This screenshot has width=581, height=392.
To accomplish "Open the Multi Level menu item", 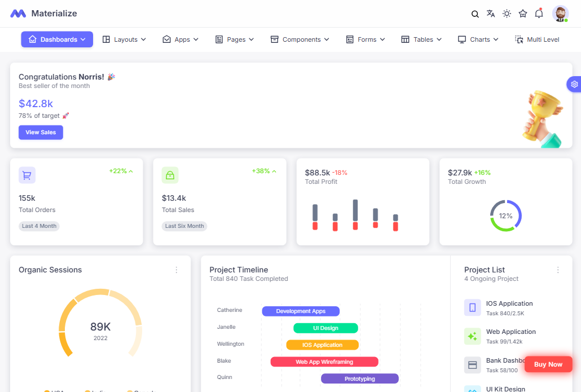I will tap(537, 39).
